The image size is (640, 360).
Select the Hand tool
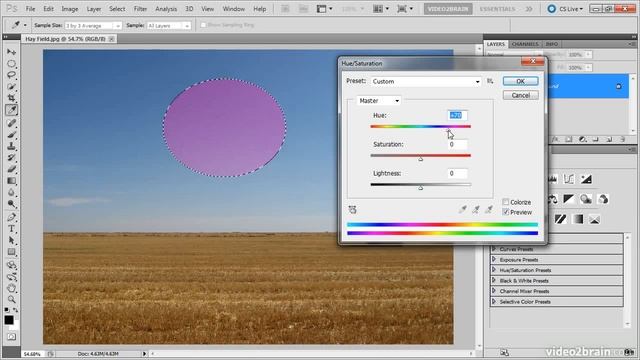pyautogui.click(x=11, y=288)
